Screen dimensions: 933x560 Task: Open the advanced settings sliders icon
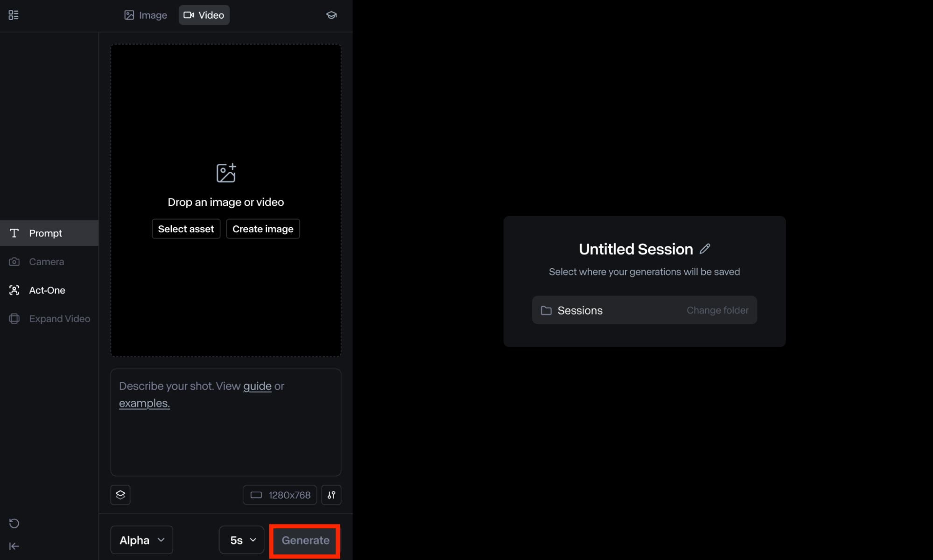[x=331, y=495]
